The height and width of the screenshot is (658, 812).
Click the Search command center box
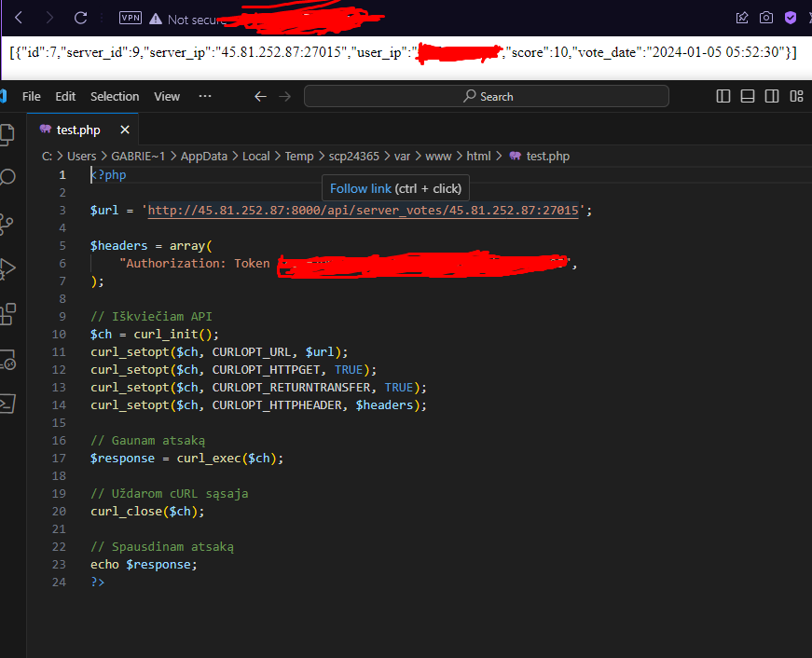point(486,96)
